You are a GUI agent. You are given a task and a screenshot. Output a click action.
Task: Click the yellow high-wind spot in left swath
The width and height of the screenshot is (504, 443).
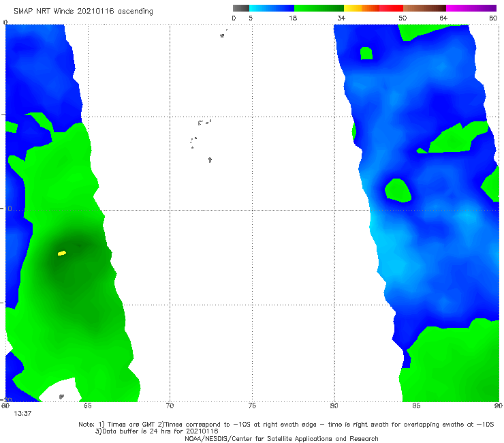click(62, 253)
